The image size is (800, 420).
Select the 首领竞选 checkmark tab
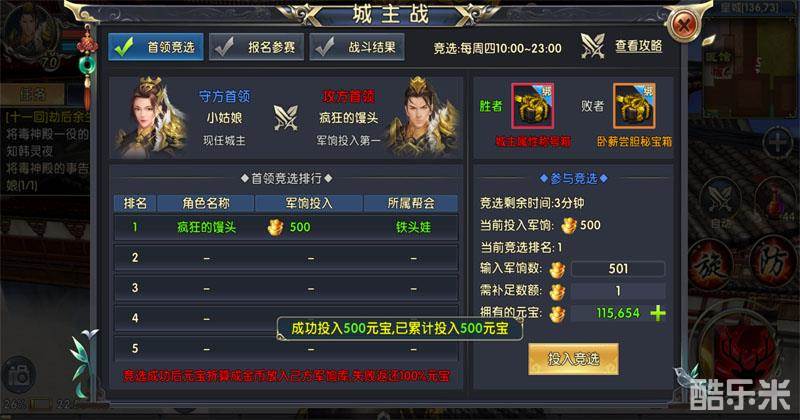pyautogui.click(x=156, y=47)
